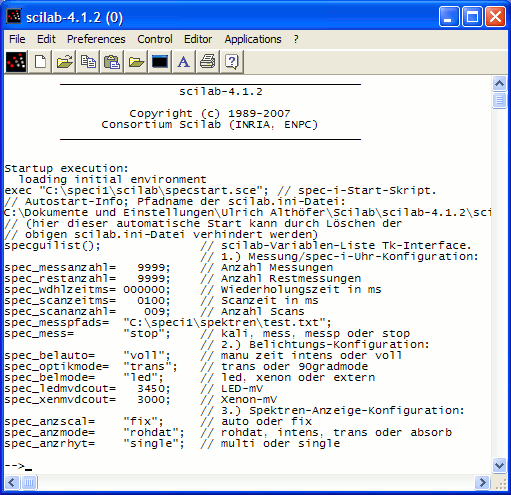Click at the --> command prompt
Screen dimensions: 511x495
tap(18, 466)
